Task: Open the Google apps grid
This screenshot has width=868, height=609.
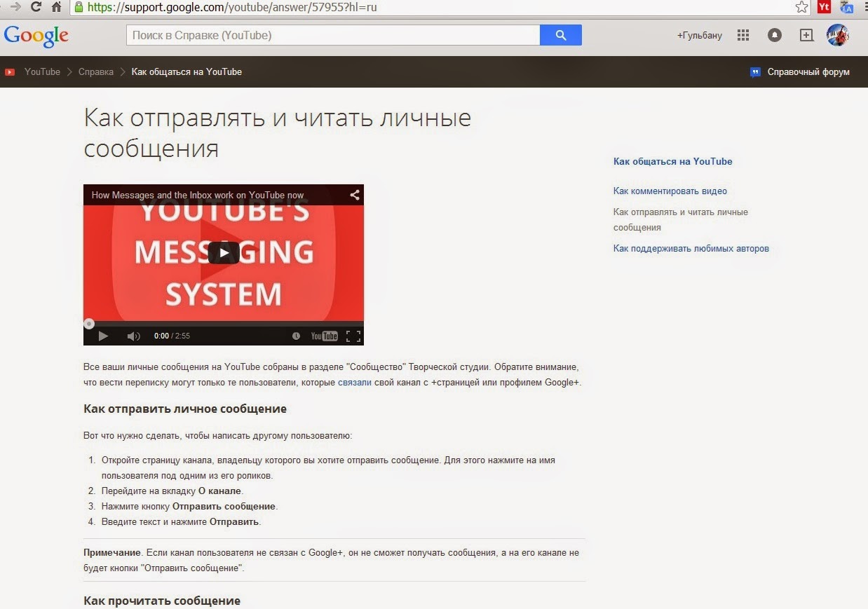Action: [743, 35]
